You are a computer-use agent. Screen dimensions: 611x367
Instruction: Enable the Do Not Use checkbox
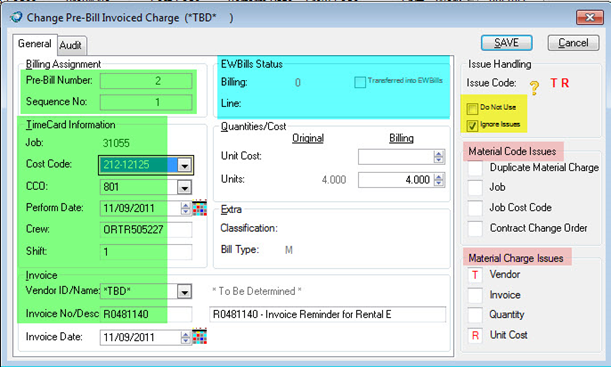(472, 108)
